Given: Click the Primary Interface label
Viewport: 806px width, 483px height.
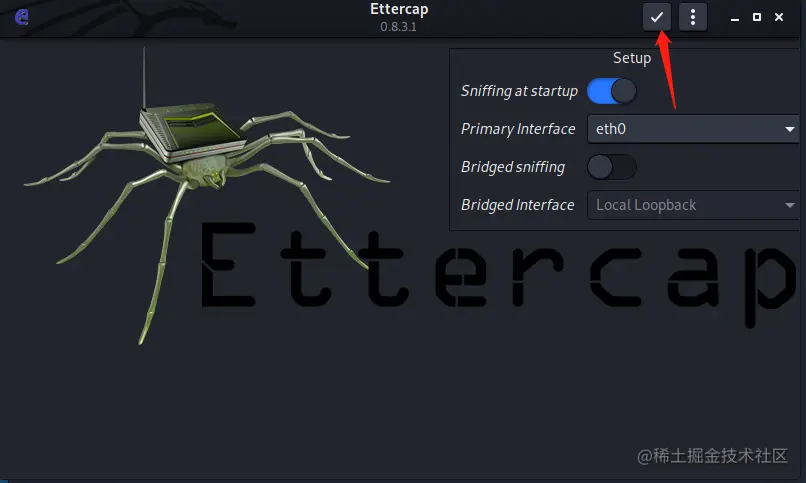Looking at the screenshot, I should point(518,128).
